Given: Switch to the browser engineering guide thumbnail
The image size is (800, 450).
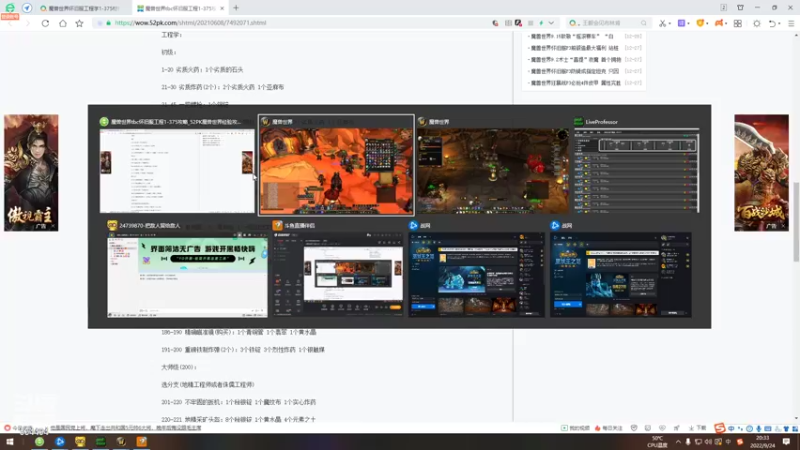Looking at the screenshot, I should coord(177,171).
